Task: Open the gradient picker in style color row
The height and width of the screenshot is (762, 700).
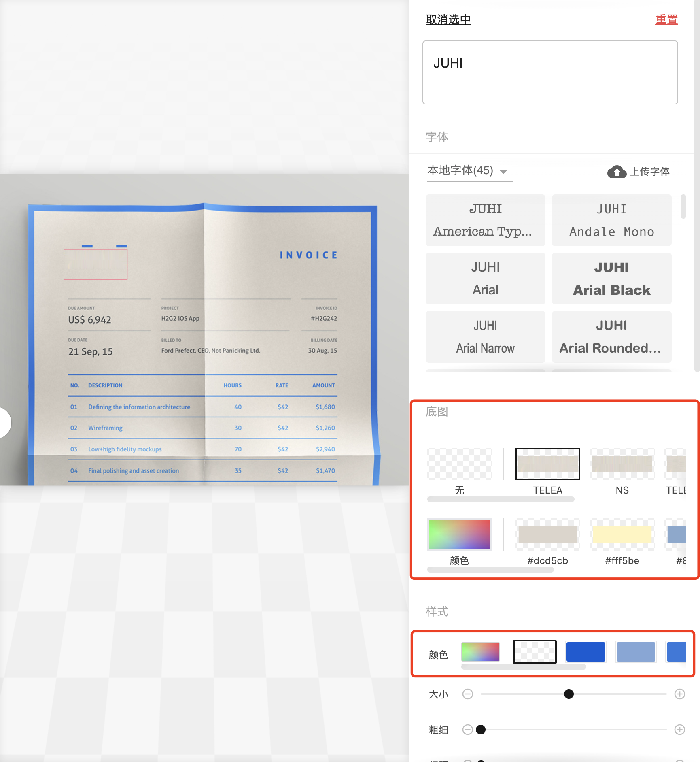Action: click(x=480, y=651)
